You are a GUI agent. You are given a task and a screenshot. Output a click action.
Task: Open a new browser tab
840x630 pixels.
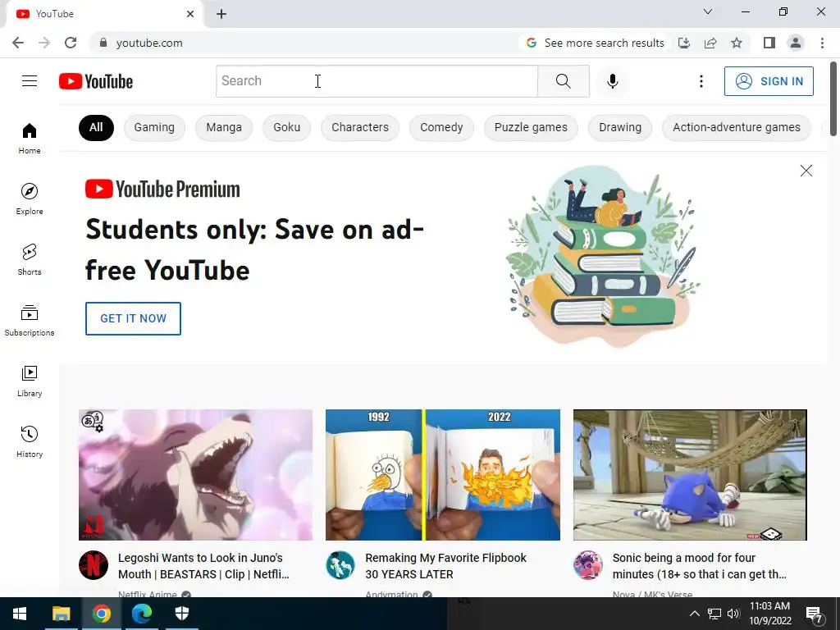click(221, 14)
